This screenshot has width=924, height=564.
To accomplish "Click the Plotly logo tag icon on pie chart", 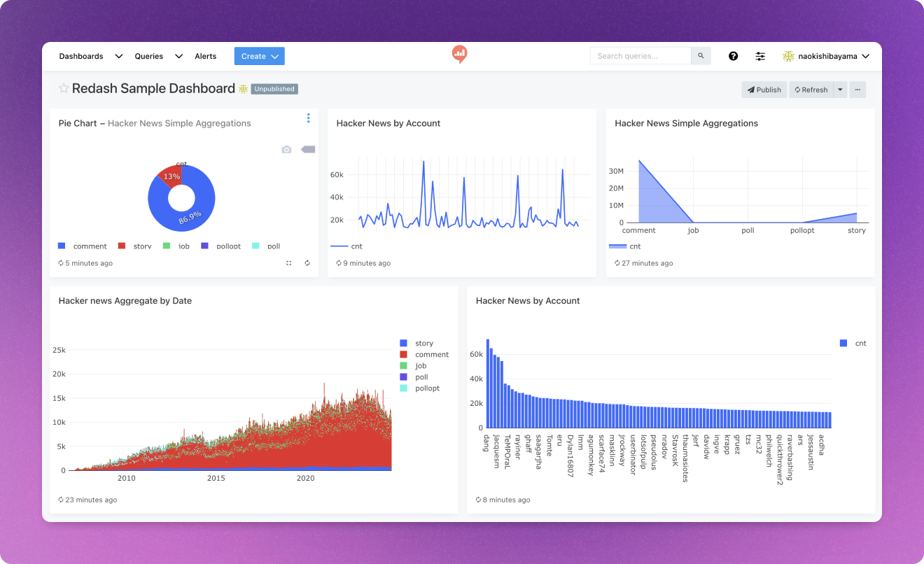I will pyautogui.click(x=308, y=150).
